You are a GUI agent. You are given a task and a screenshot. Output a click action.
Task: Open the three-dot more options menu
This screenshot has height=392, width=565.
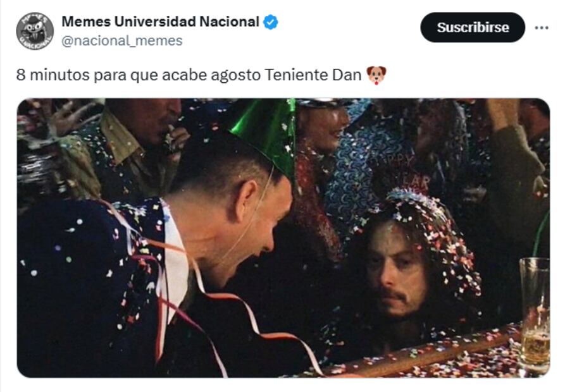click(x=542, y=28)
